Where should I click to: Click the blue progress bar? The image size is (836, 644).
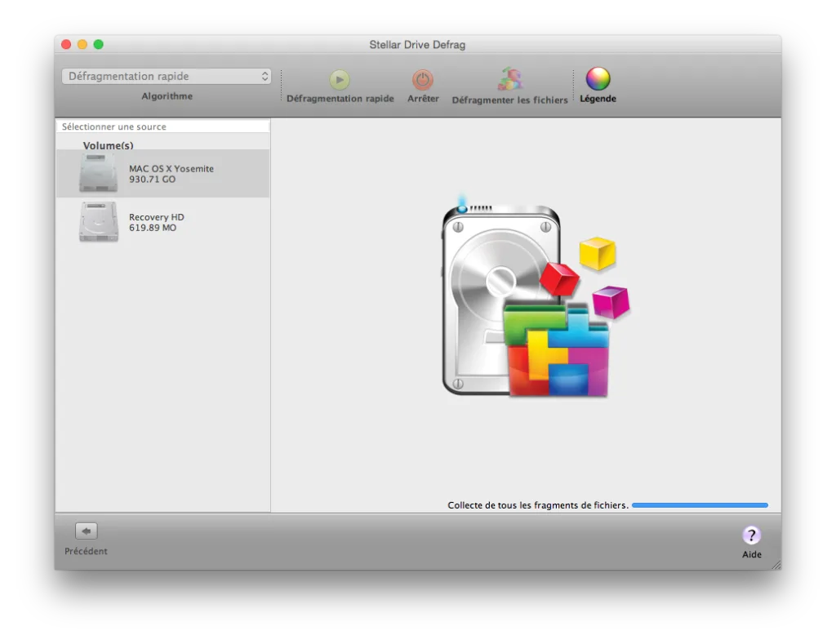(x=700, y=505)
